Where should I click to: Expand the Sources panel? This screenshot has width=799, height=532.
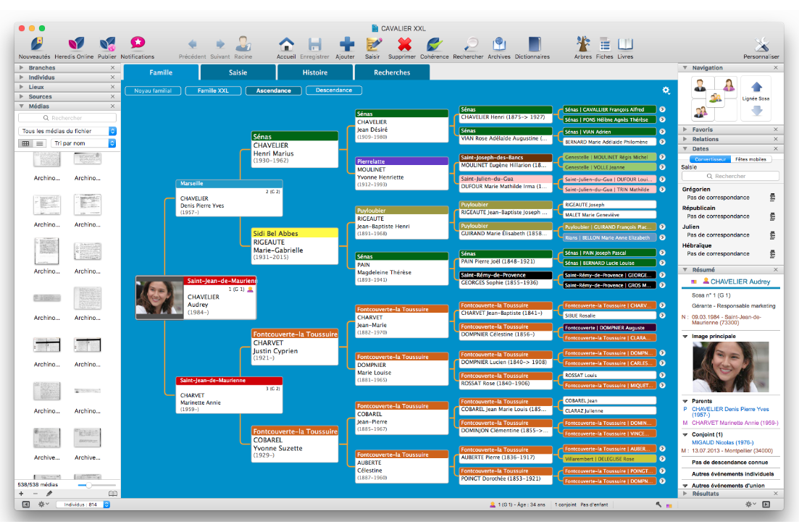22,97
